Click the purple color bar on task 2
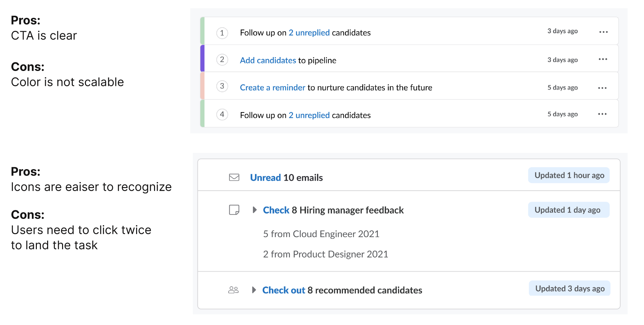Viewport: 644px width, 325px height. pyautogui.click(x=202, y=59)
